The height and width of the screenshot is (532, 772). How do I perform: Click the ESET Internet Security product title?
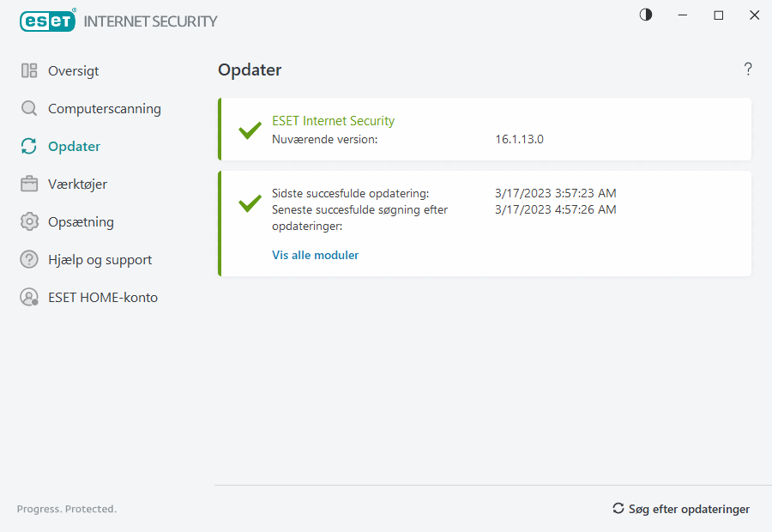point(333,121)
